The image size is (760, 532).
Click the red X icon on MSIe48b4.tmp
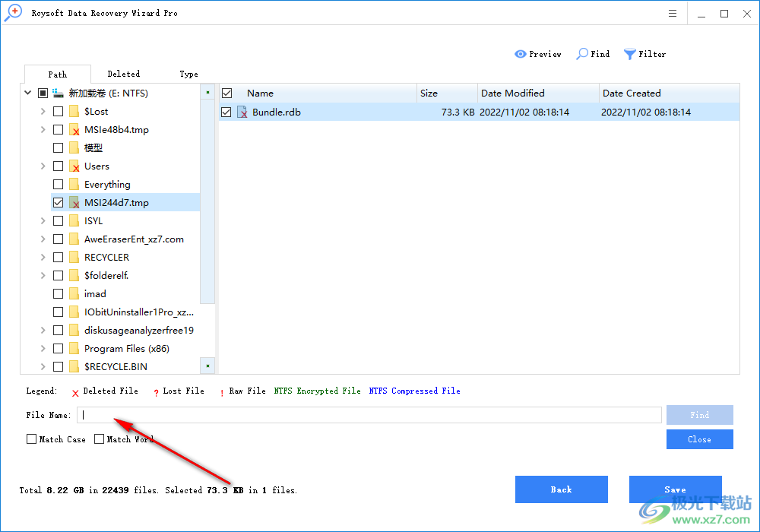click(74, 129)
